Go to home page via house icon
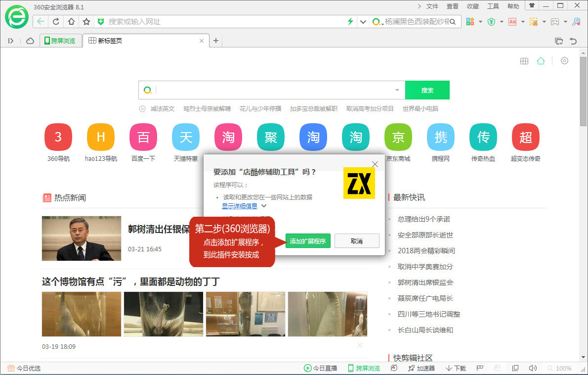Screen dimensions: 588x375 (71, 21)
